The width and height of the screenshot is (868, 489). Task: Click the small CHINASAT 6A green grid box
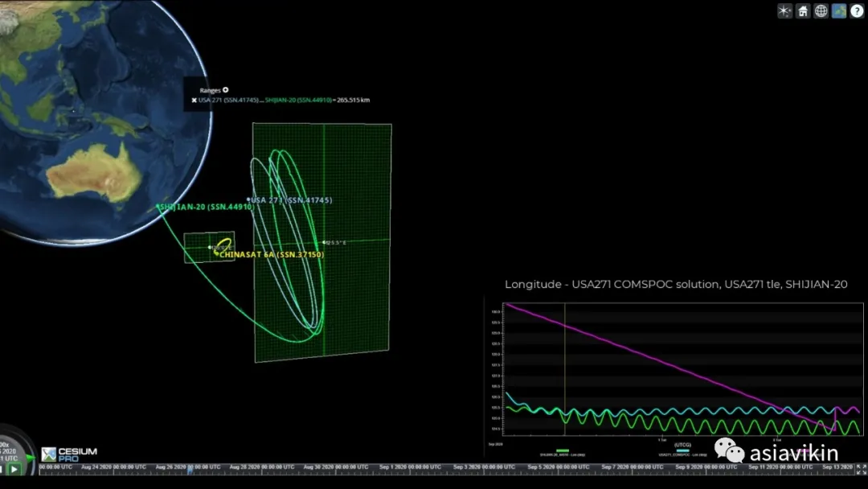(x=209, y=247)
